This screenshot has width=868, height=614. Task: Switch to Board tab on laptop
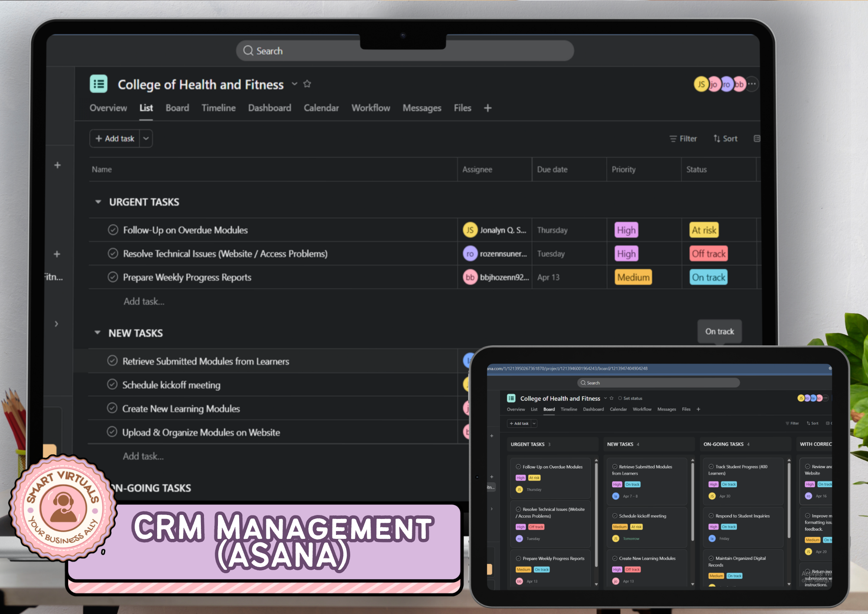coord(177,108)
